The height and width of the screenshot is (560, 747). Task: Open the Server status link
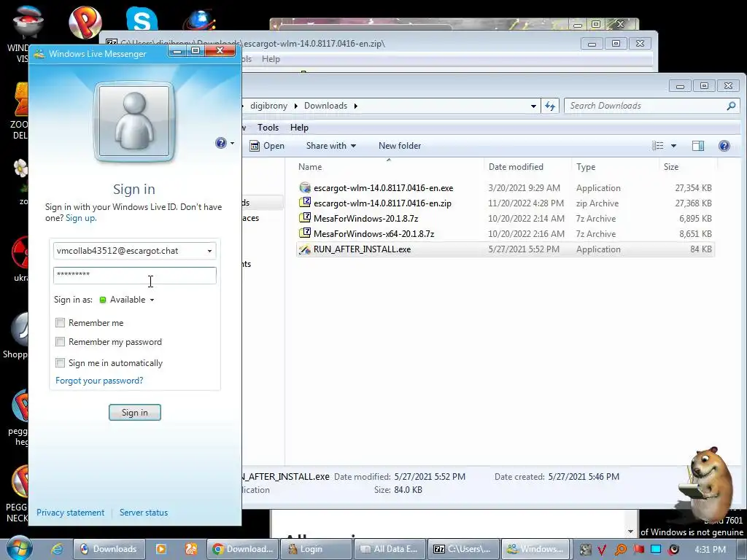[144, 513]
